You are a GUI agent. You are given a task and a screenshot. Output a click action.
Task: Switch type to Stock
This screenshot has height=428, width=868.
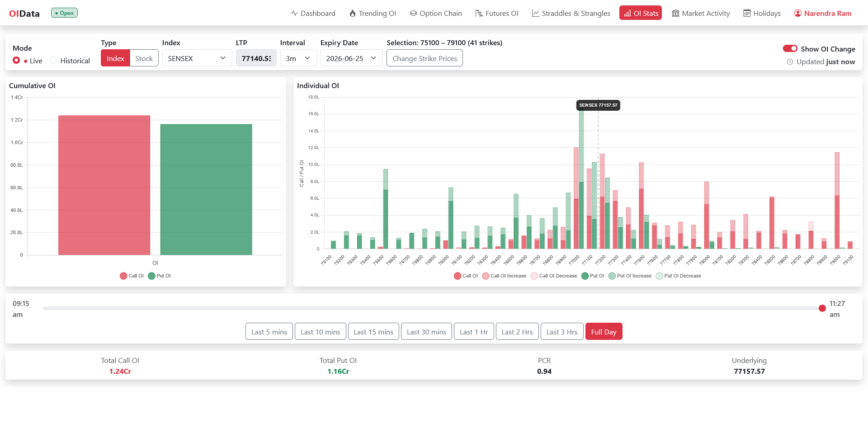[x=144, y=58]
